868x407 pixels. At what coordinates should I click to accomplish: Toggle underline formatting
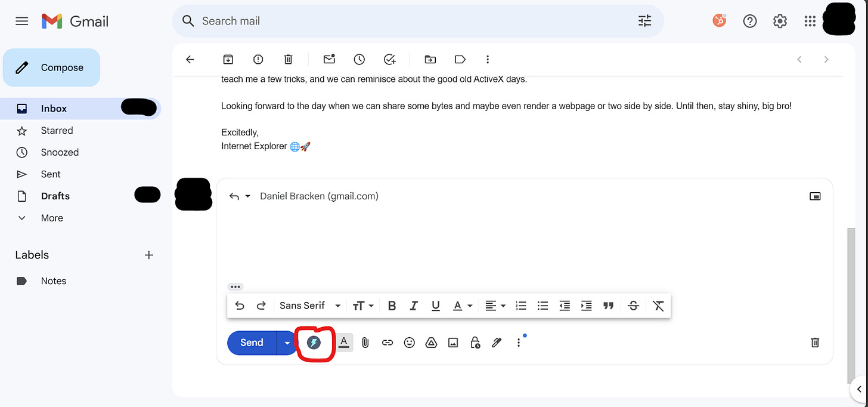[436, 306]
